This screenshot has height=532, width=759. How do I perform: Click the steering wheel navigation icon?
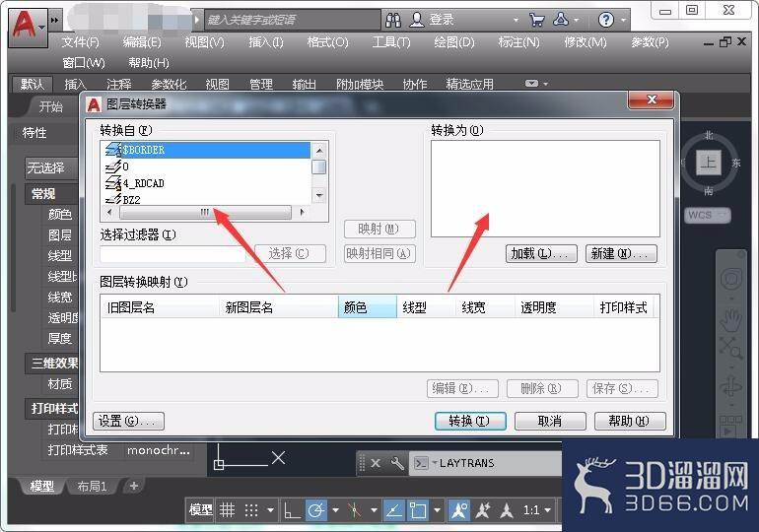click(x=731, y=279)
